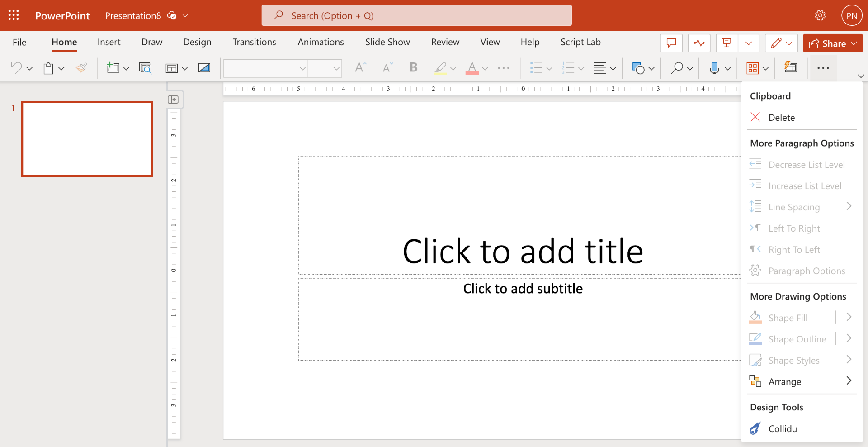Select slide 1 thumbnail in the panel

(87, 138)
